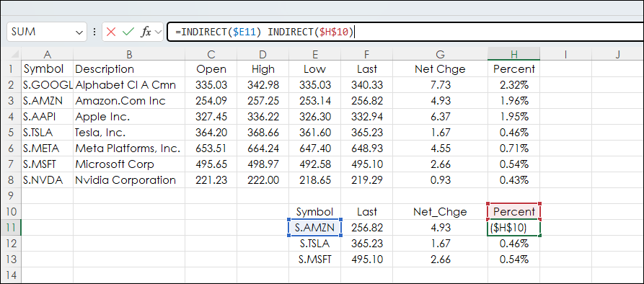Image resolution: width=644 pixels, height=284 pixels.
Task: Cancel the formula entry with the red X
Action: point(111,32)
